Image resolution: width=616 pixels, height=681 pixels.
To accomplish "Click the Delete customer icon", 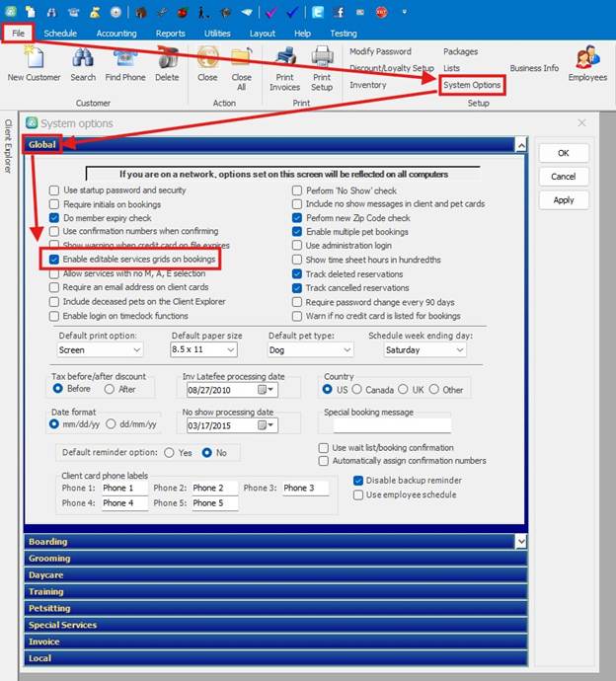I will point(167,59).
